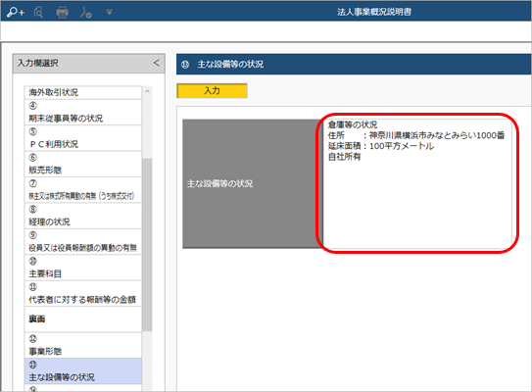Viewport: 532px width, 392px height.
Task: Select 株主又は株式所有異動の有無 item
Action: (83, 190)
